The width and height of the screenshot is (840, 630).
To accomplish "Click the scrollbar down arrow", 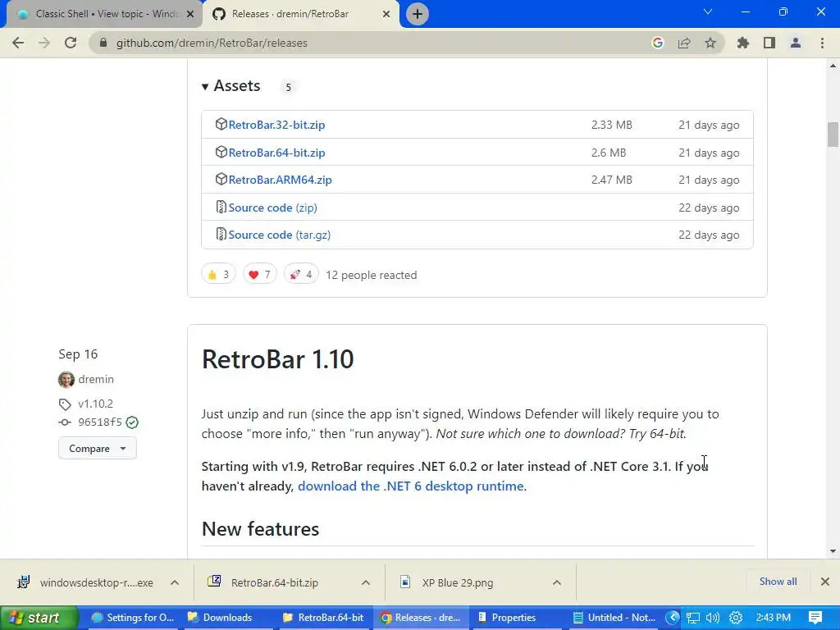I will click(x=833, y=551).
